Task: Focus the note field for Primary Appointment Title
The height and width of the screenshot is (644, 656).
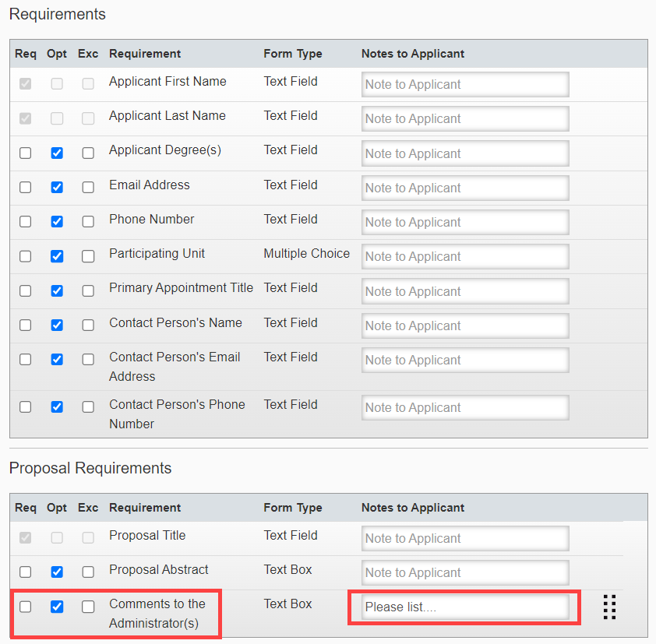Action: [x=465, y=291]
